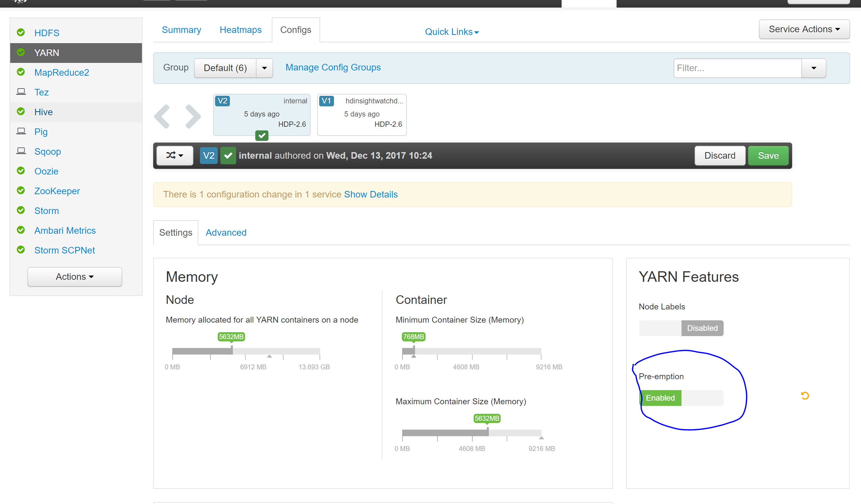Open the Filter dropdown arrow

pyautogui.click(x=814, y=68)
